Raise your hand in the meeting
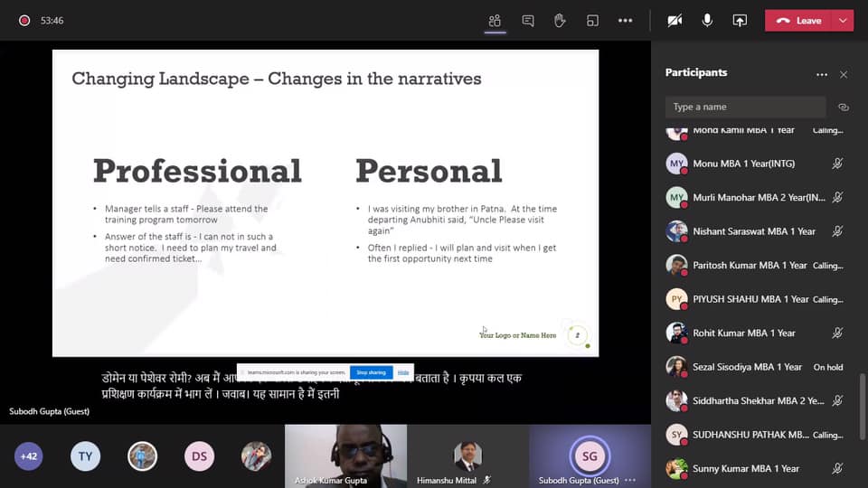Image resolution: width=868 pixels, height=488 pixels. click(x=561, y=21)
